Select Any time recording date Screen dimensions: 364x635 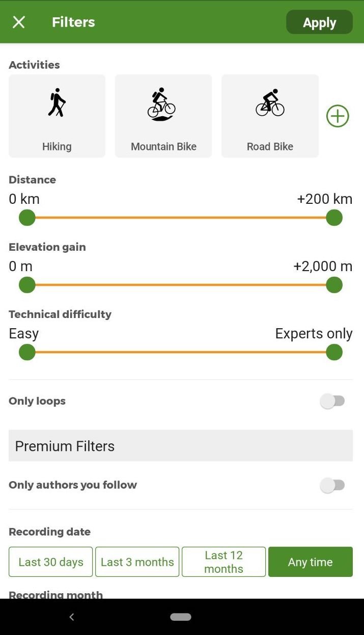[x=311, y=562]
